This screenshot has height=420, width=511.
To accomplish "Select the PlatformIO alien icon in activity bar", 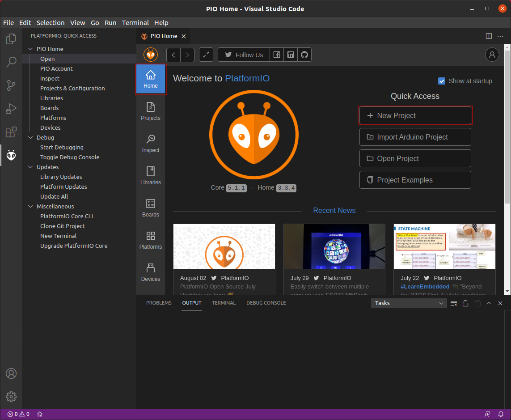I will click(11, 155).
